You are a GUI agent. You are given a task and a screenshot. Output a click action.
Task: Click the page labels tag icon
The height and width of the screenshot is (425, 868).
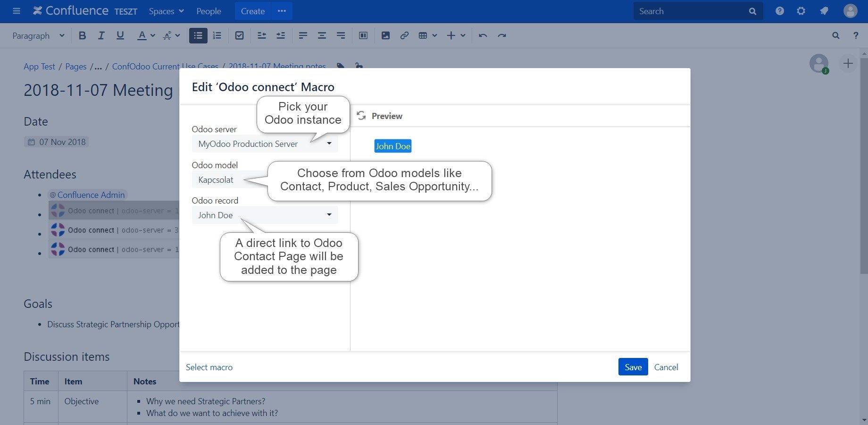pos(340,66)
